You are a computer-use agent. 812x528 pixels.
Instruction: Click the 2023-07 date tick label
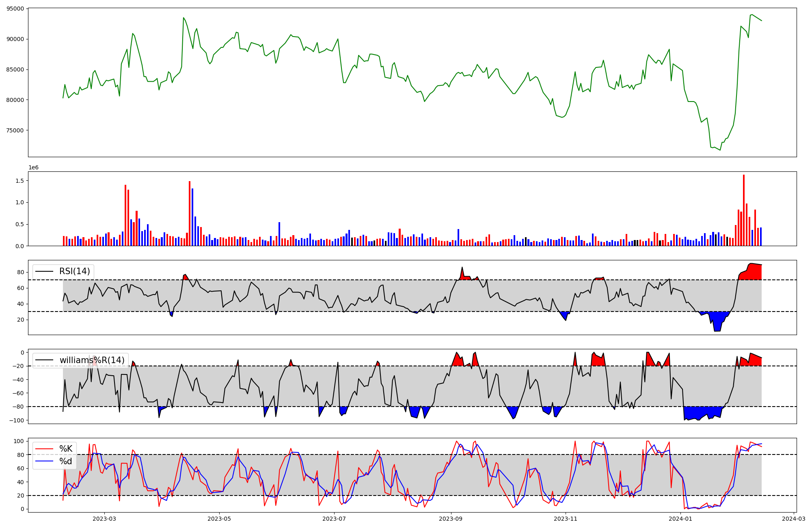click(x=334, y=519)
